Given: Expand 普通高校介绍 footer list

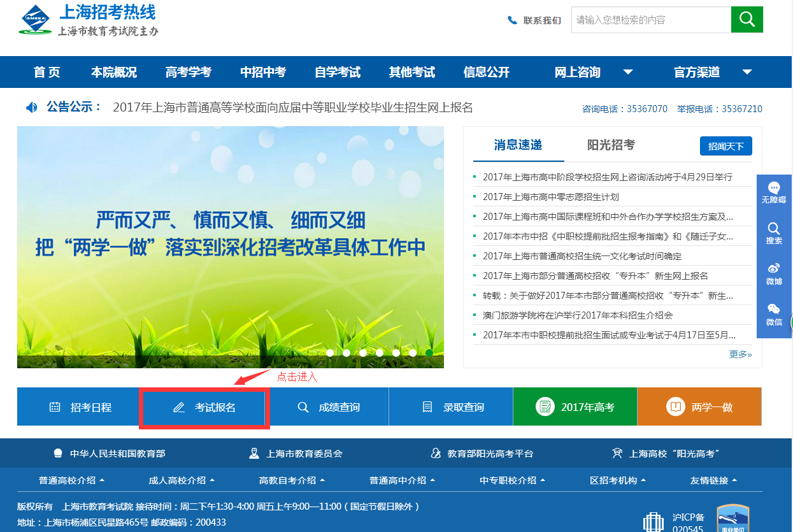Looking at the screenshot, I should tap(71, 480).
